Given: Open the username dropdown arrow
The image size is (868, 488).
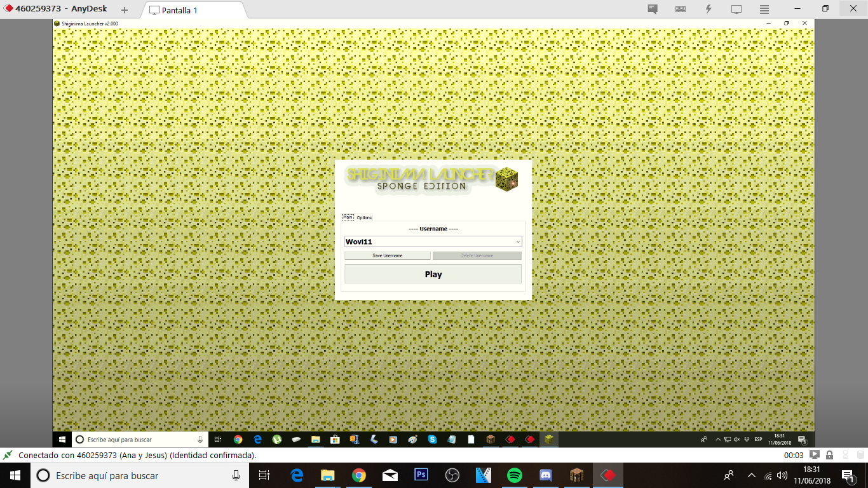Looking at the screenshot, I should [518, 242].
